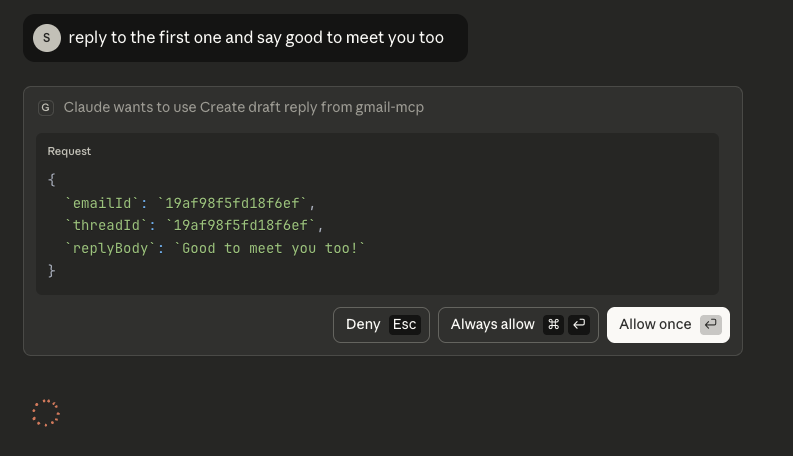This screenshot has height=456, width=793.
Task: Click the emailId value 19af98f5fd18f6ef
Action: (232, 203)
